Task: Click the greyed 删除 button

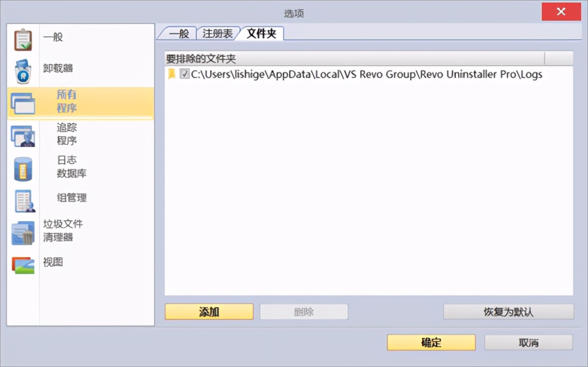Action: [304, 311]
